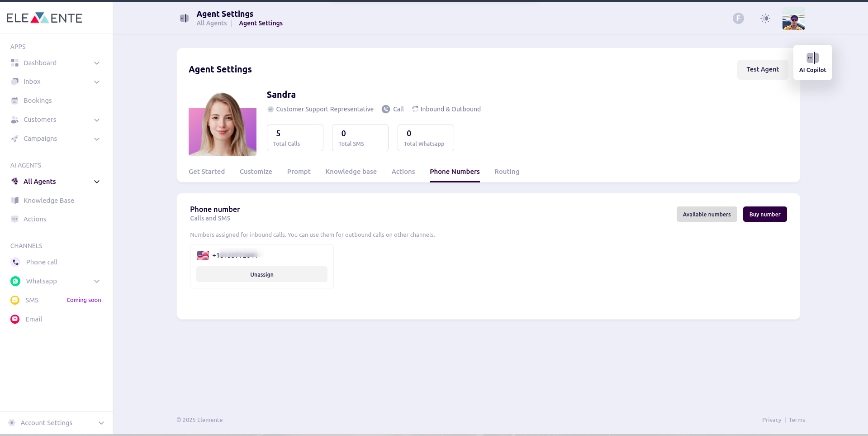The image size is (868, 436).
Task: Click the Account Settings gear icon
Action: [x=12, y=423]
